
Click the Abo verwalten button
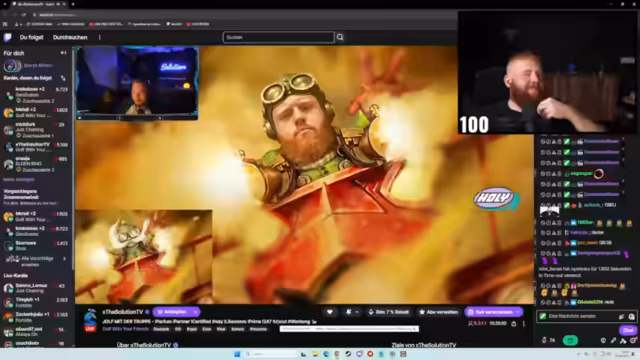(438, 312)
